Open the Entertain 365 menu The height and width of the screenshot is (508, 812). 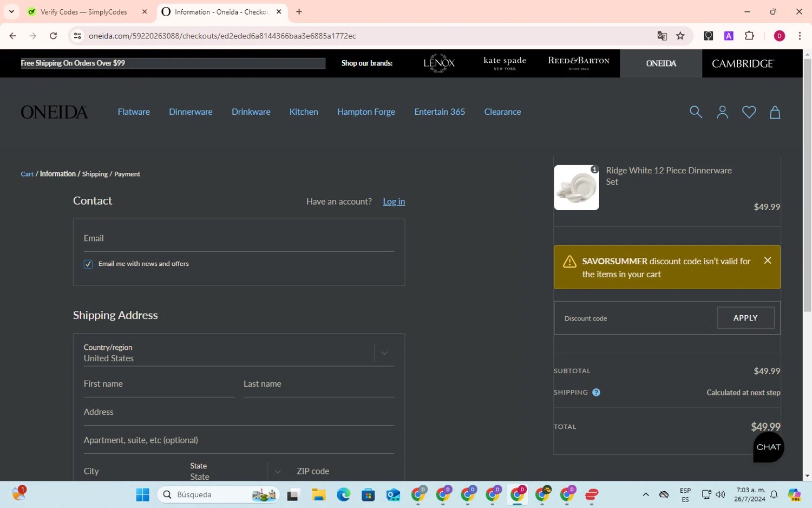pos(440,112)
